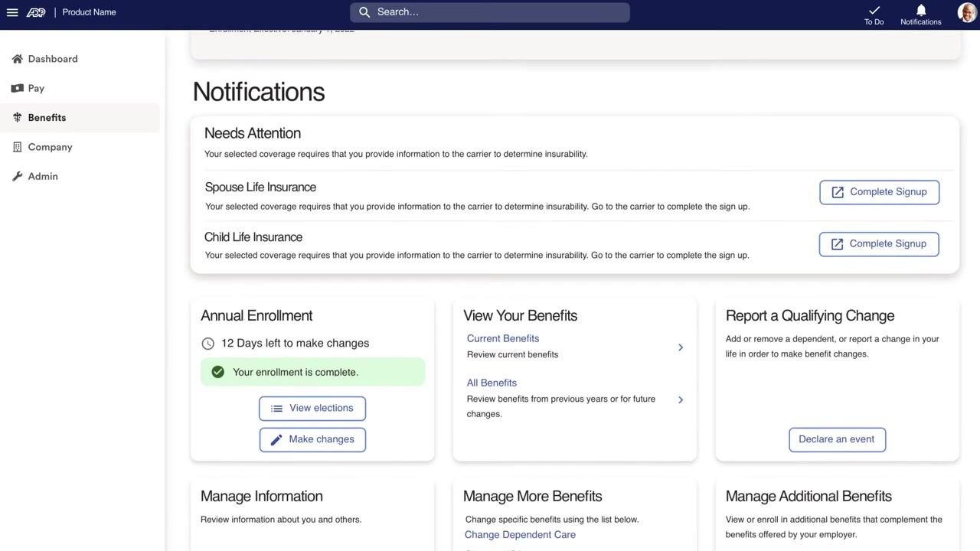Viewport: 980px width, 551px height.
Task: Open the Notifications bell icon
Action: (921, 10)
